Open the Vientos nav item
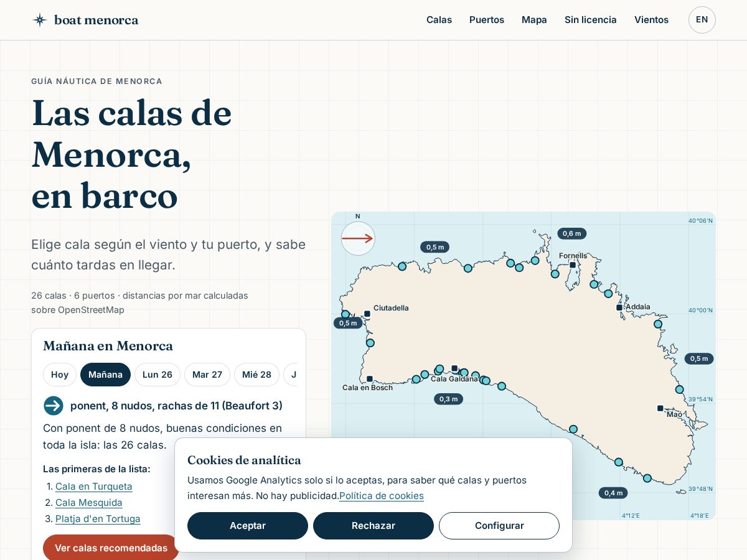Image resolution: width=747 pixels, height=560 pixels. (x=651, y=20)
